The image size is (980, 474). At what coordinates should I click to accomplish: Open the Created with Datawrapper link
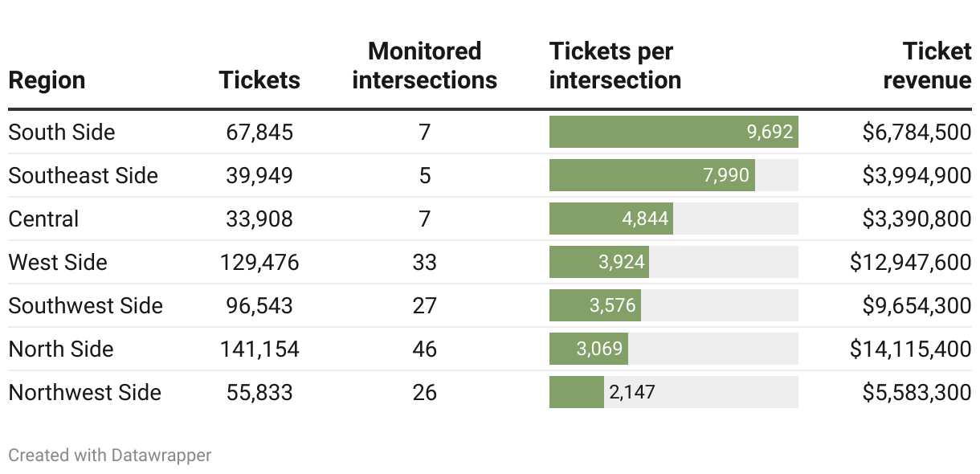[x=110, y=456]
